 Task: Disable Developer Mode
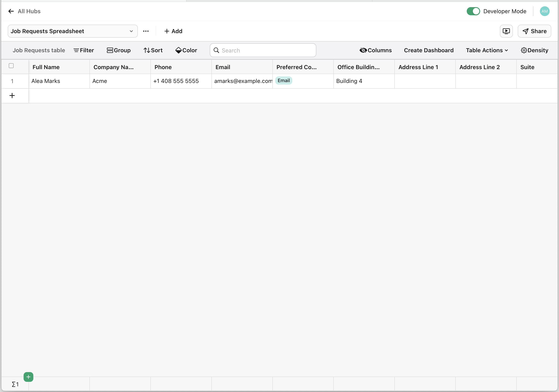click(473, 11)
